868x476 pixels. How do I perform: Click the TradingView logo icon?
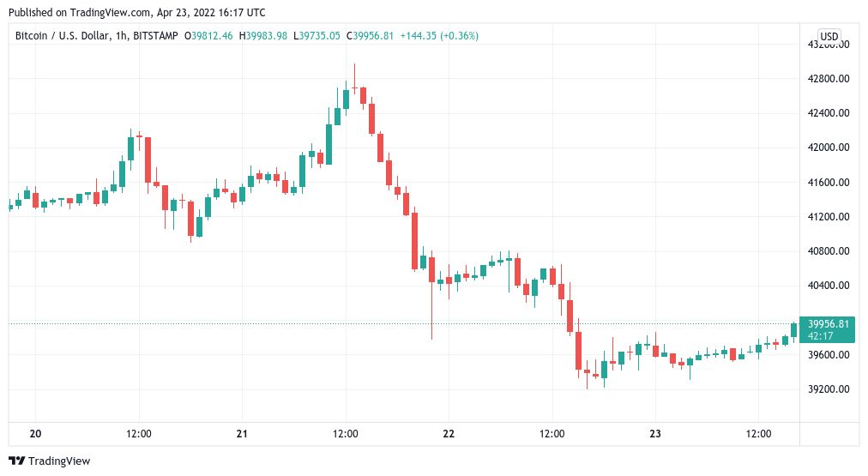16,461
